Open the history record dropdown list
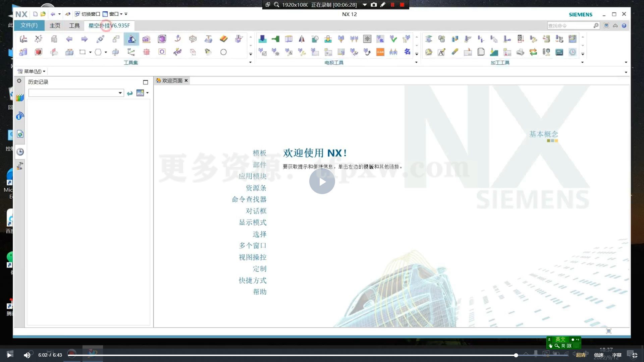Screen dimensions: 644x362 click(120, 93)
